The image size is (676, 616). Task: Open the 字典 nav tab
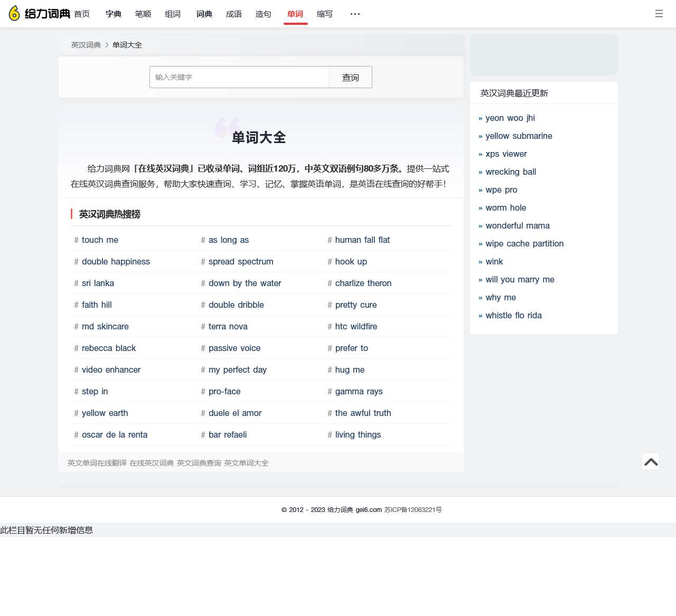click(114, 14)
